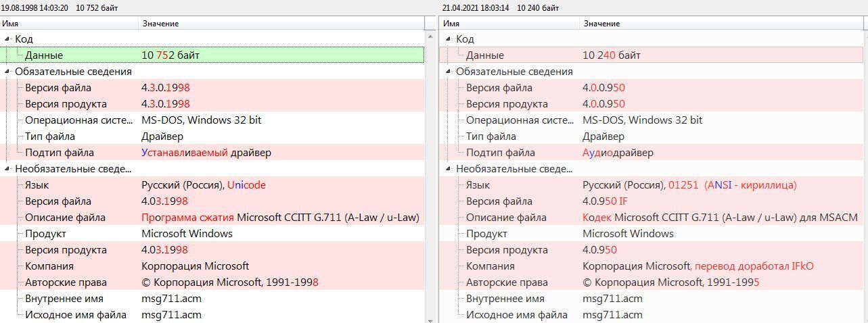The width and height of the screenshot is (868, 323).
Task: Select Операционная система row in left panel
Action: coord(212,120)
